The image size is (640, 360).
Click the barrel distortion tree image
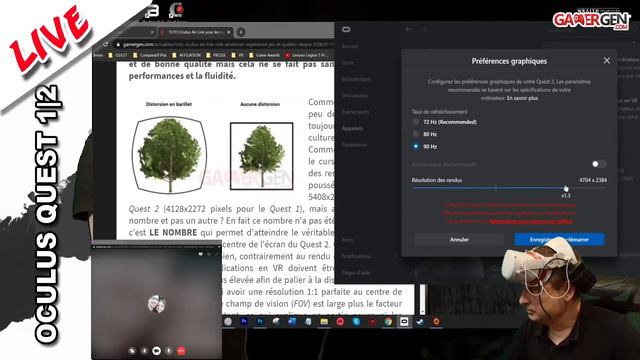(x=169, y=155)
